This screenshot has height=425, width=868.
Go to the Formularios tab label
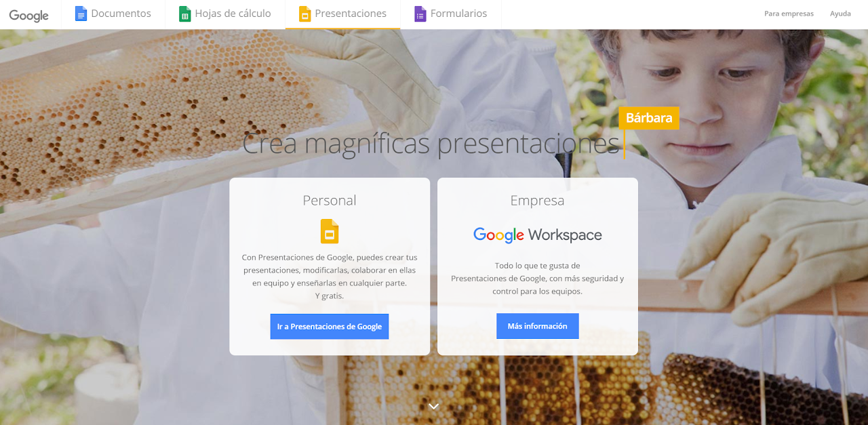[458, 14]
